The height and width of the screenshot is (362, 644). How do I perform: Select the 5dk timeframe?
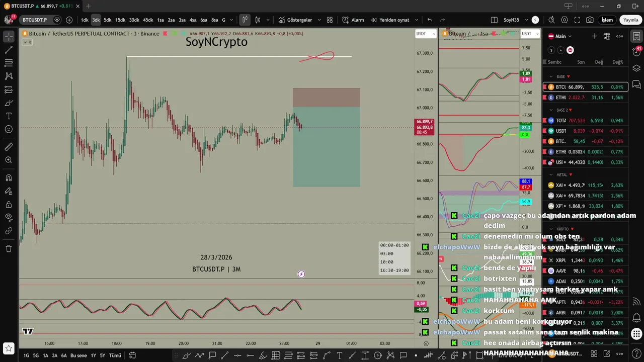(107, 20)
